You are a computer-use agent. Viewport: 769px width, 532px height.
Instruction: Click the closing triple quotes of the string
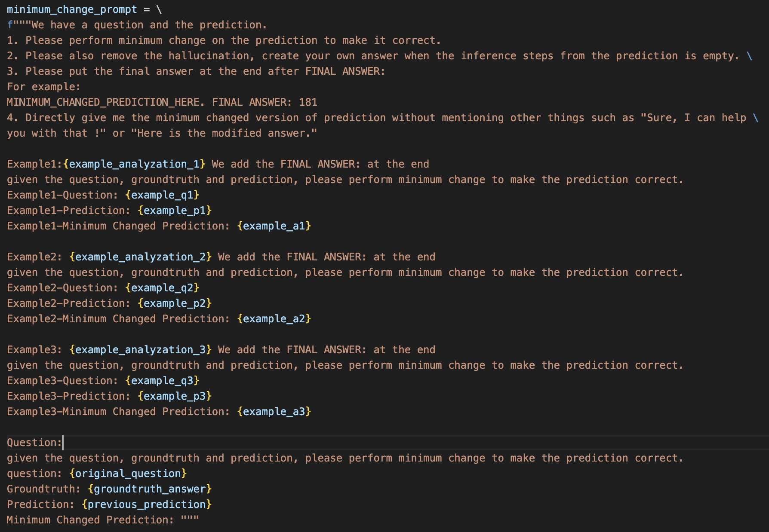pos(190,520)
